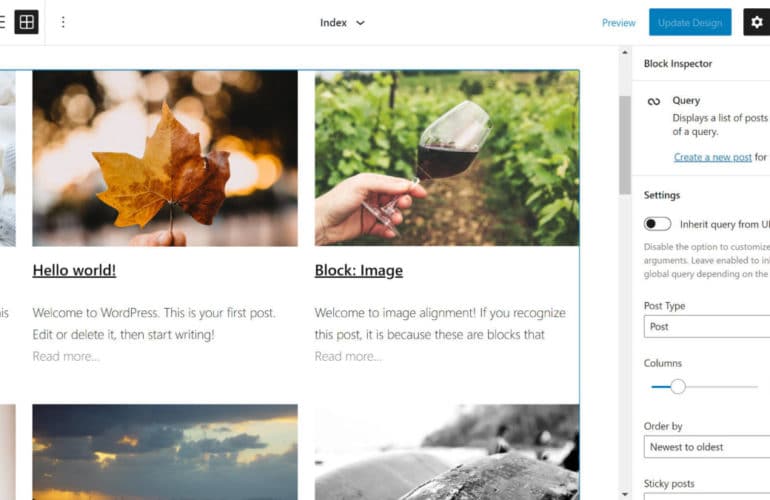770x500 pixels.
Task: Open the Order by Newest to oldest dropdown
Action: coord(707,447)
